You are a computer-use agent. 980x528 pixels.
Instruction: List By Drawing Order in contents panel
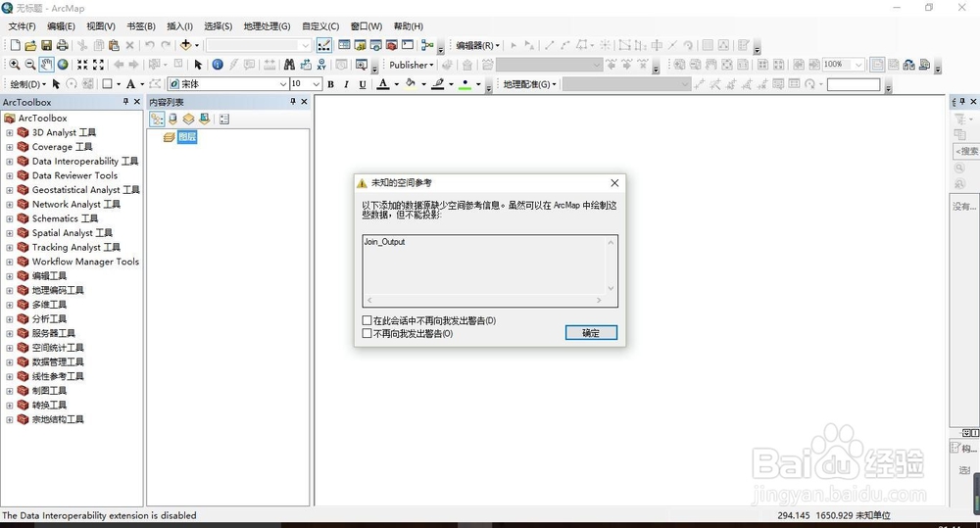click(x=157, y=119)
